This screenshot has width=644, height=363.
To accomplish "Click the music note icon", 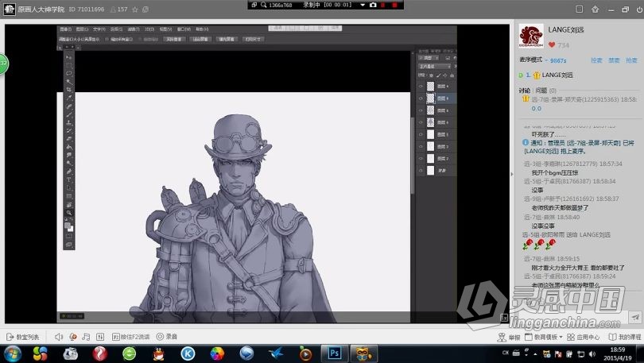I will [x=86, y=337].
